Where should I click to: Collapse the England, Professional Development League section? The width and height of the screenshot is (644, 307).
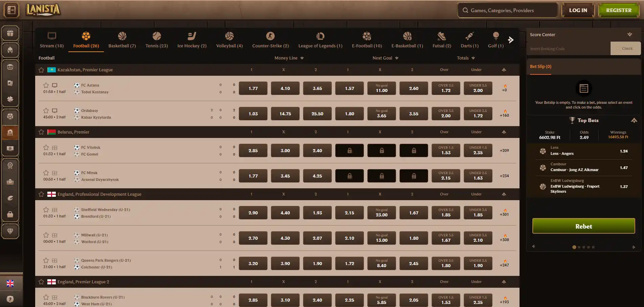(x=504, y=194)
